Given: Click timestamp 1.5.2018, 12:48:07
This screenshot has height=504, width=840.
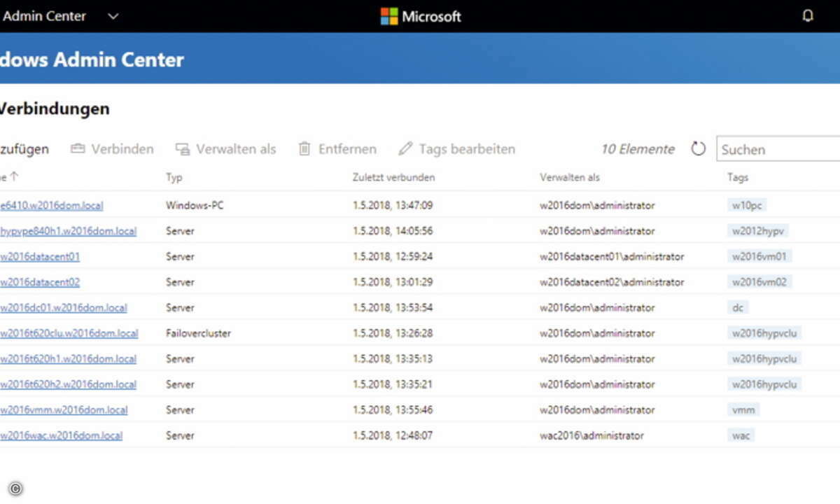Looking at the screenshot, I should coord(393,435).
